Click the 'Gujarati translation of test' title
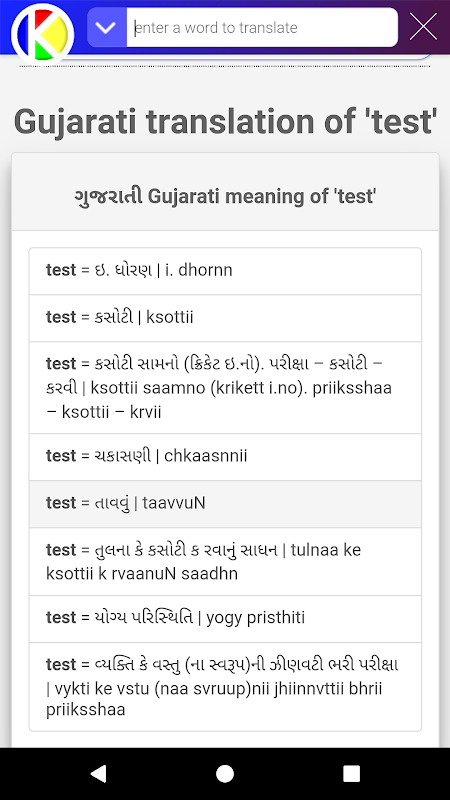Viewport: 450px width, 800px height. pyautogui.click(x=225, y=121)
